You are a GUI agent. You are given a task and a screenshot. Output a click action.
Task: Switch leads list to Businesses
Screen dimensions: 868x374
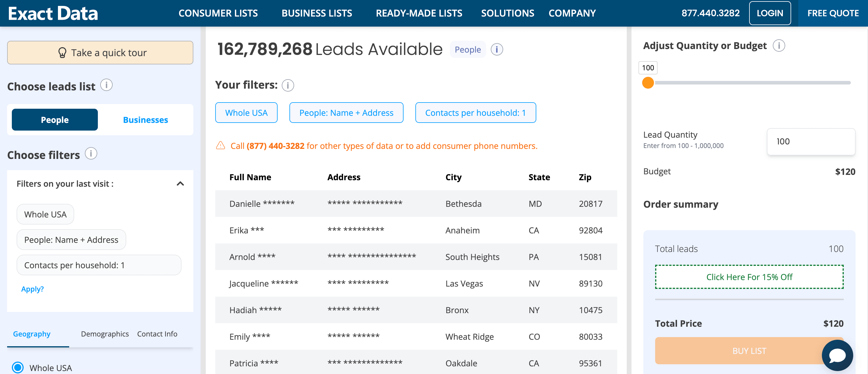pyautogui.click(x=145, y=120)
